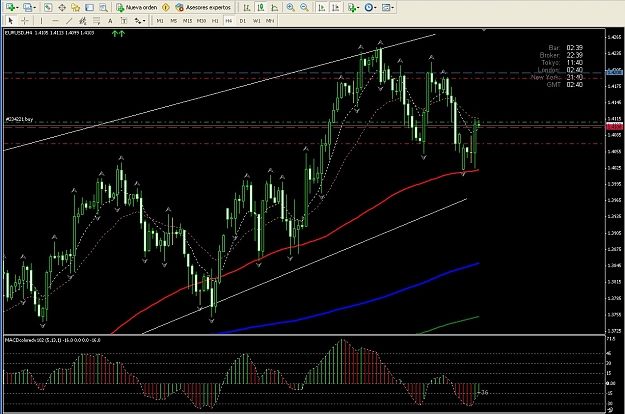
Task: Click the New Chart icon
Action: (x=10, y=7)
